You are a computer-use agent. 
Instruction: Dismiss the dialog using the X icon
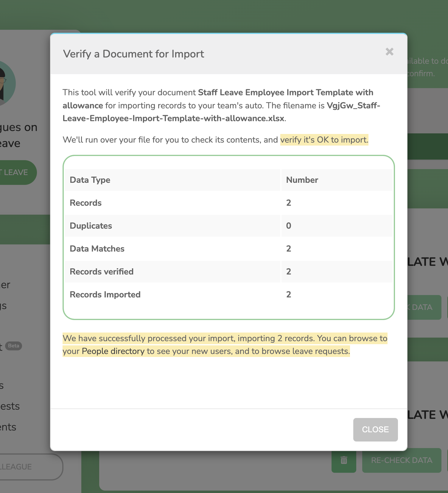coord(389,52)
